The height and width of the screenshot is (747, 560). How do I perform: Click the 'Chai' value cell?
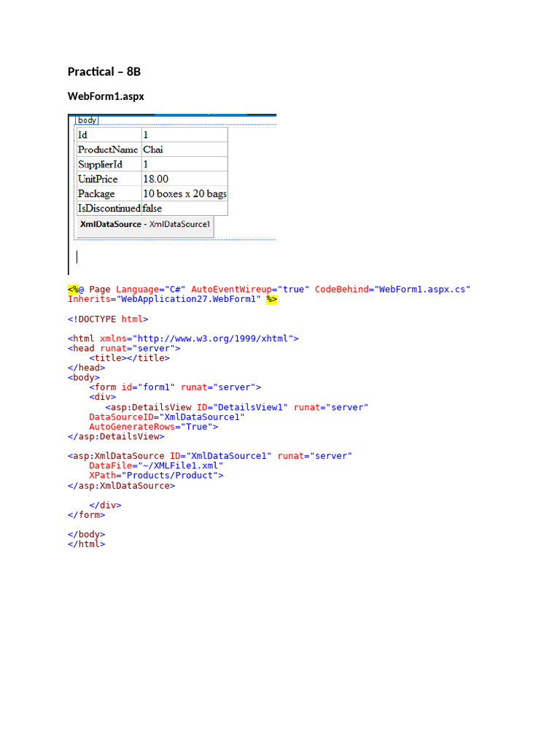tap(184, 150)
